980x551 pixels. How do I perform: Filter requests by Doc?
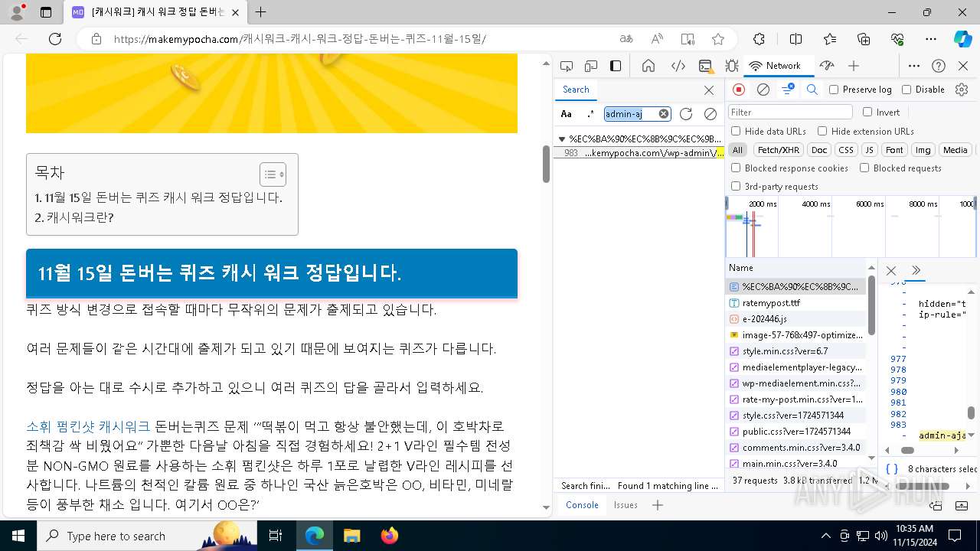point(819,150)
